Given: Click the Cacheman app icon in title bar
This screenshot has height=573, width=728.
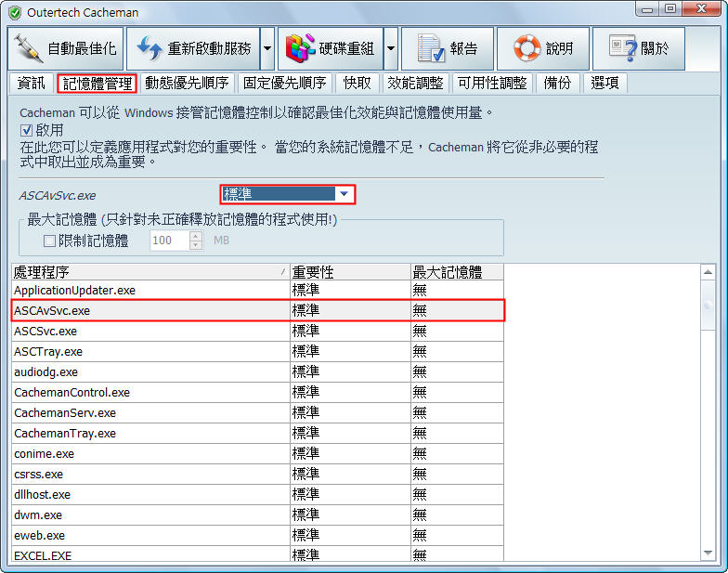Looking at the screenshot, I should click(x=14, y=12).
